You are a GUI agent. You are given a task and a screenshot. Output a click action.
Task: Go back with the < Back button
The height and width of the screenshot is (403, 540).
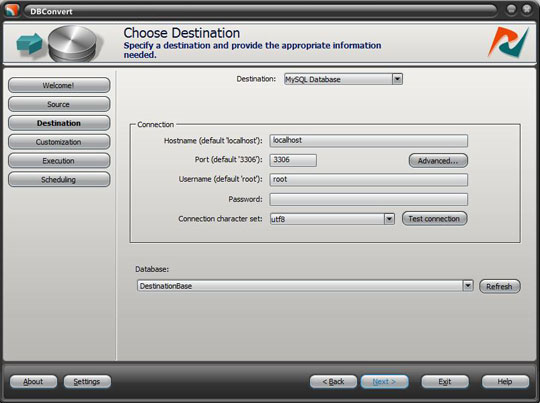click(x=333, y=382)
